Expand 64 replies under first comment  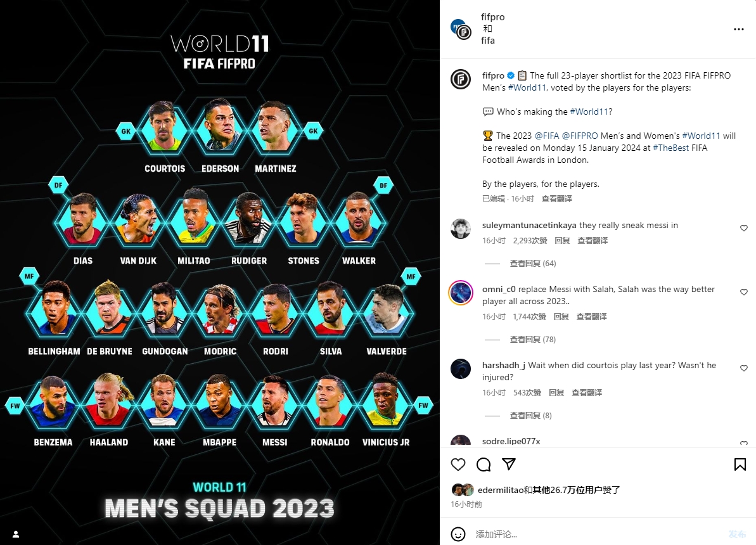(533, 264)
